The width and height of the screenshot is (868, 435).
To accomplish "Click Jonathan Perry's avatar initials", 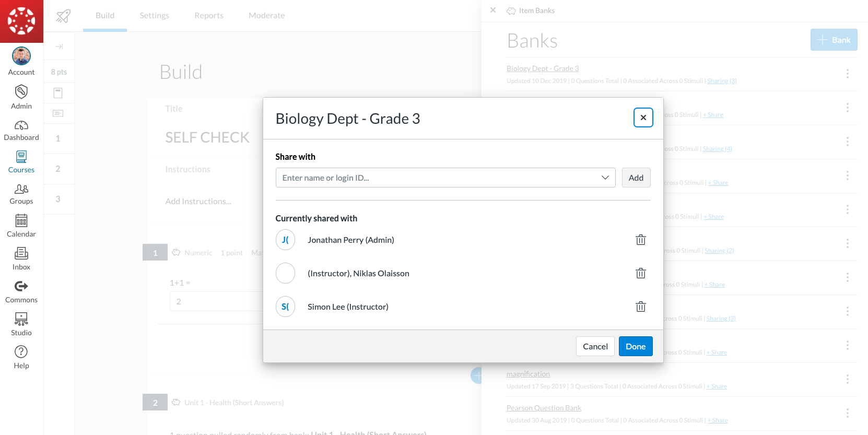I will pyautogui.click(x=285, y=240).
